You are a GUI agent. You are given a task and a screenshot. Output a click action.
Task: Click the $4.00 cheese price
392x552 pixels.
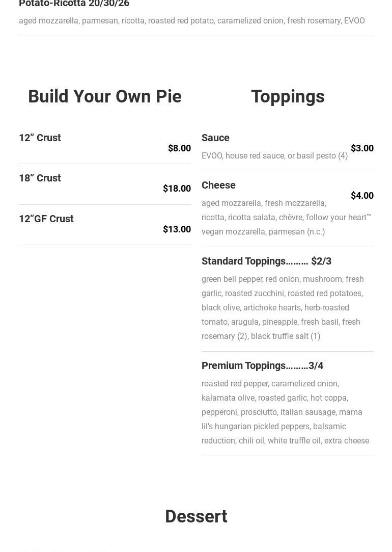362,196
